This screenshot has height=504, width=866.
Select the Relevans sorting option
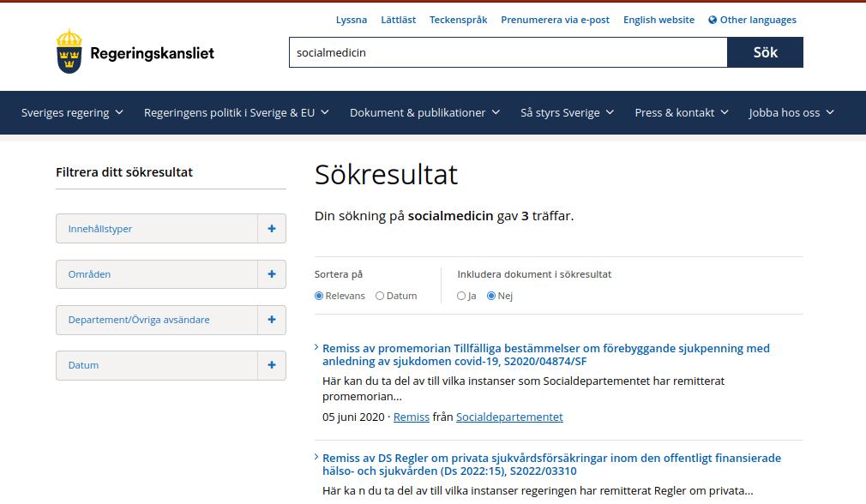click(318, 295)
